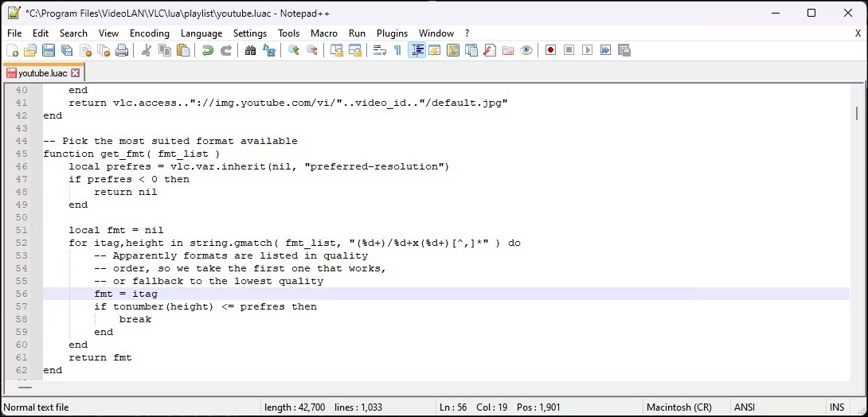868x417 pixels.
Task: Open the Language menu
Action: [201, 33]
